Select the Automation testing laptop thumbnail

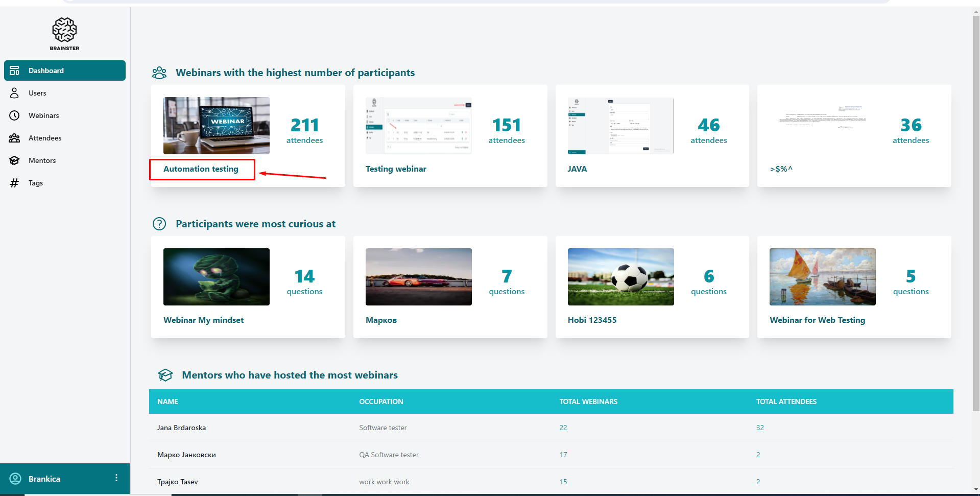(217, 126)
